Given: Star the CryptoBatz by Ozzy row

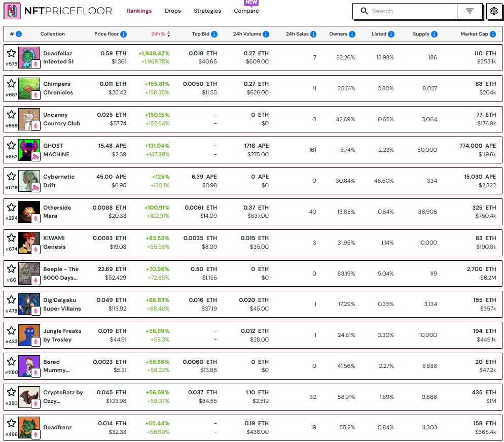Looking at the screenshot, I should click(x=11, y=392).
